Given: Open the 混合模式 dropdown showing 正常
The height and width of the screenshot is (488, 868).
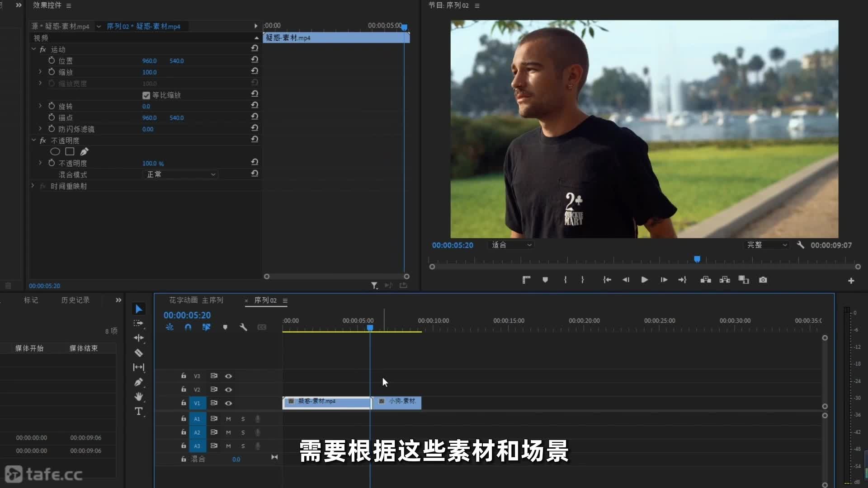Looking at the screenshot, I should point(180,174).
